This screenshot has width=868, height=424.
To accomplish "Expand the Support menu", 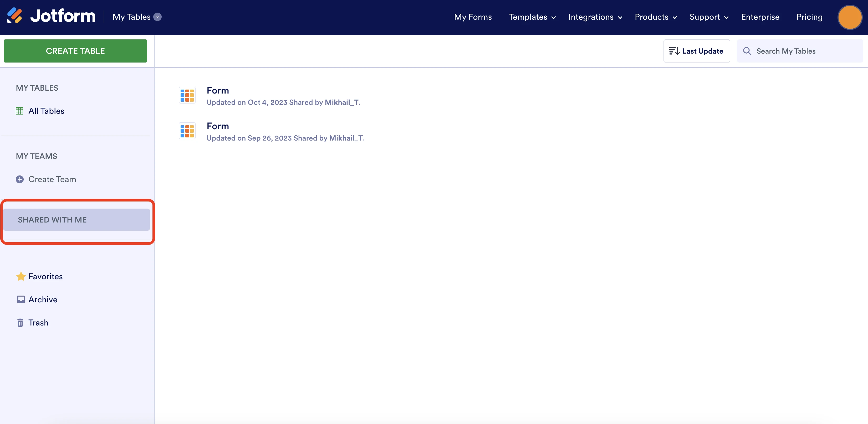I will (709, 17).
